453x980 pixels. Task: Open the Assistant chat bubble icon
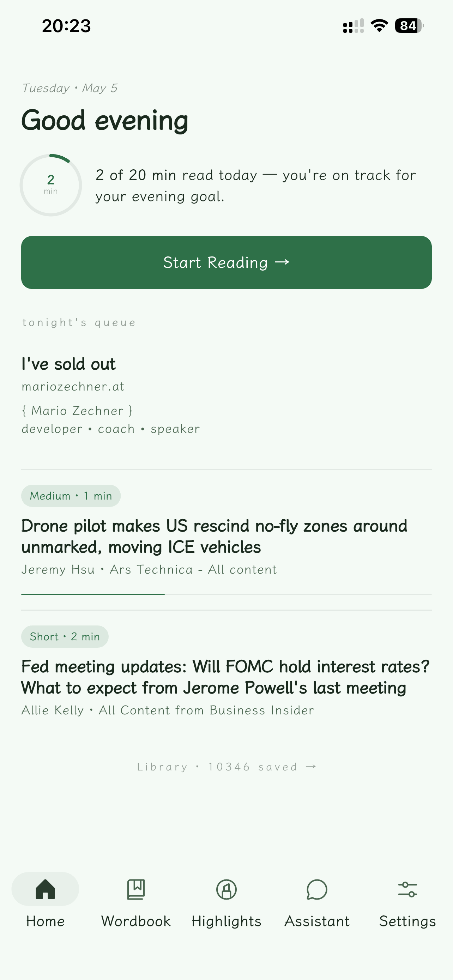pos(317,889)
